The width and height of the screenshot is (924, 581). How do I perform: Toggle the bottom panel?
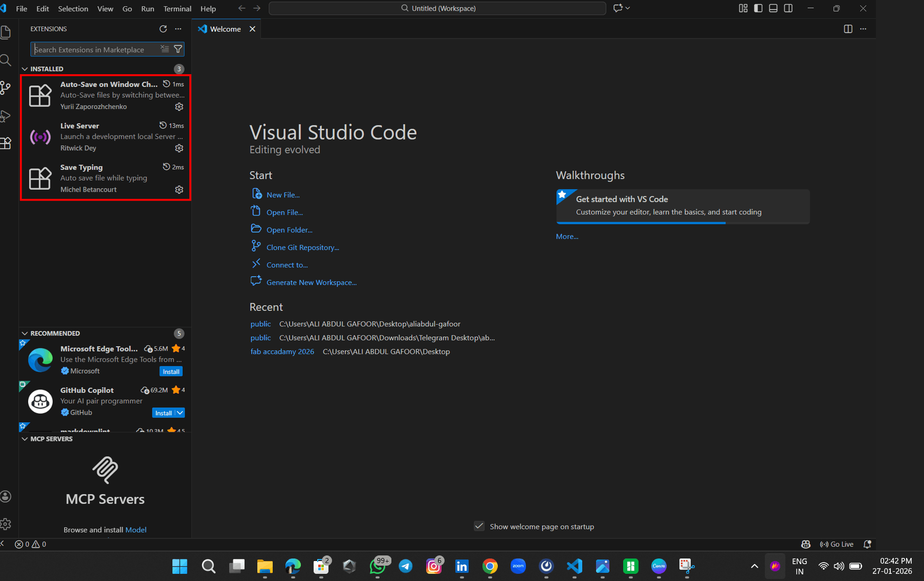coord(773,8)
